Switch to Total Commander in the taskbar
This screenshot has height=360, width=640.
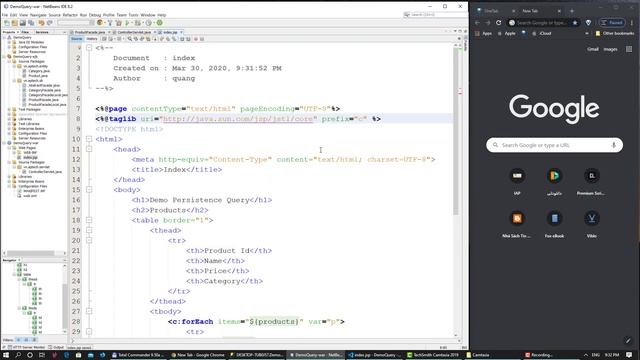click(x=138, y=355)
